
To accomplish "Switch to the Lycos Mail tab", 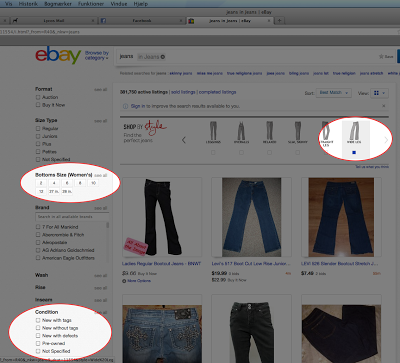I will pyautogui.click(x=54, y=21).
